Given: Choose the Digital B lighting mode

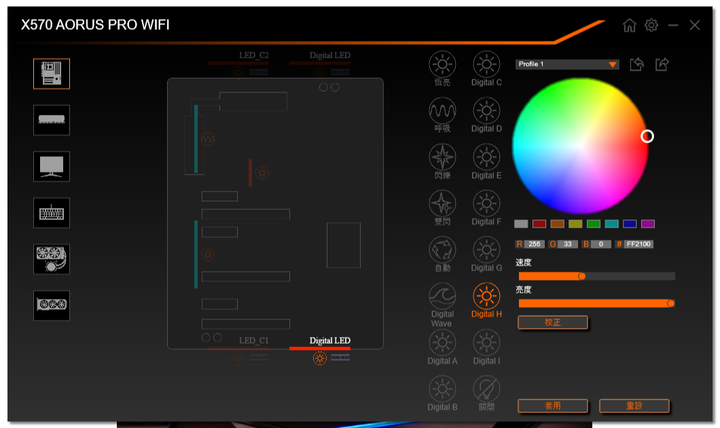Looking at the screenshot, I should [x=442, y=394].
